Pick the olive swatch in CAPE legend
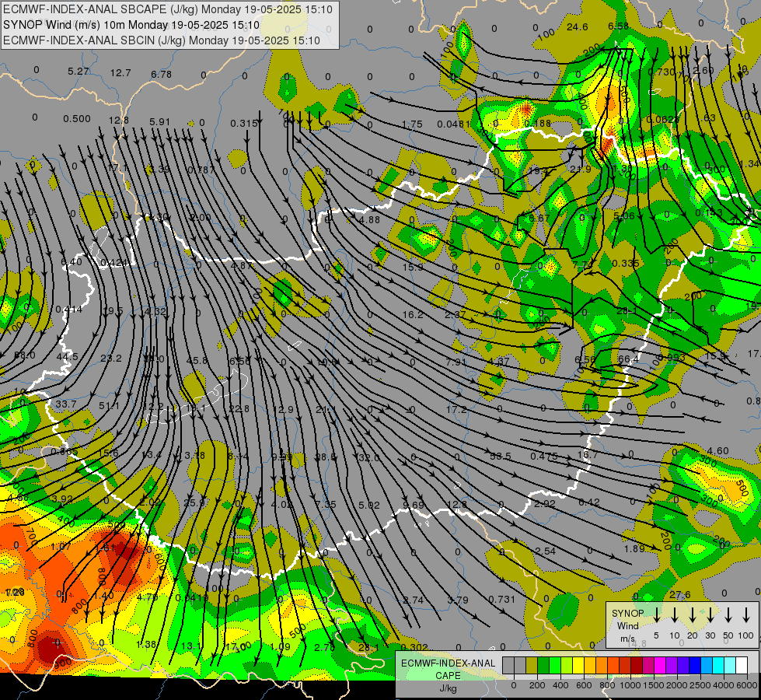This screenshot has width=761, height=700. 532,665
